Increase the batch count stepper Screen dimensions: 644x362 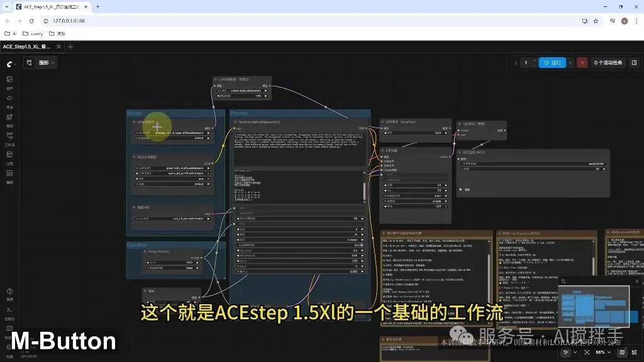(x=535, y=61)
